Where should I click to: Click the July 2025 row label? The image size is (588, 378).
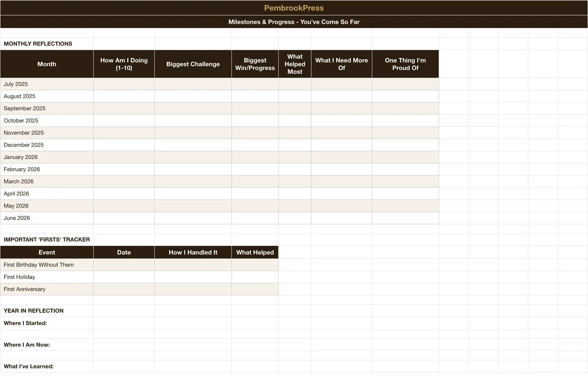pyautogui.click(x=47, y=84)
